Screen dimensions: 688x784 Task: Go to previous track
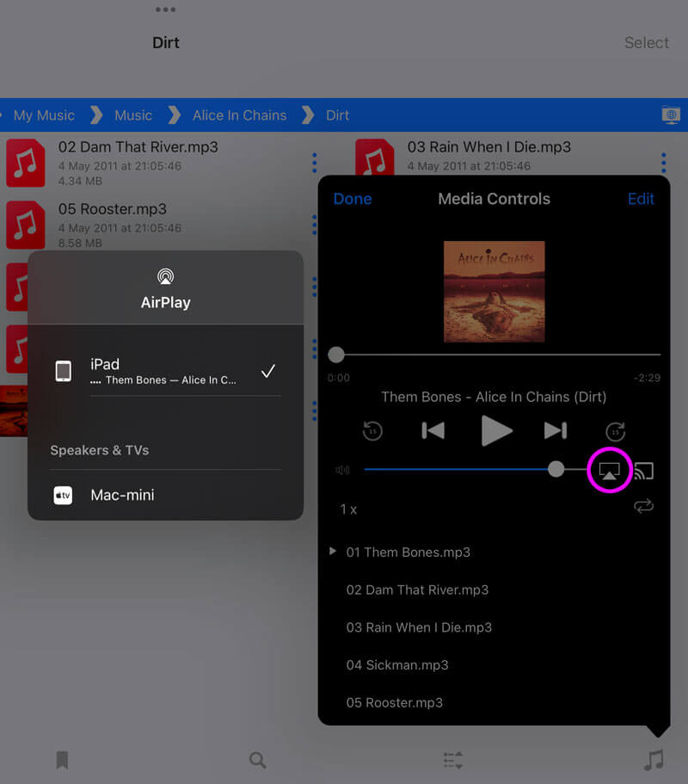point(433,430)
